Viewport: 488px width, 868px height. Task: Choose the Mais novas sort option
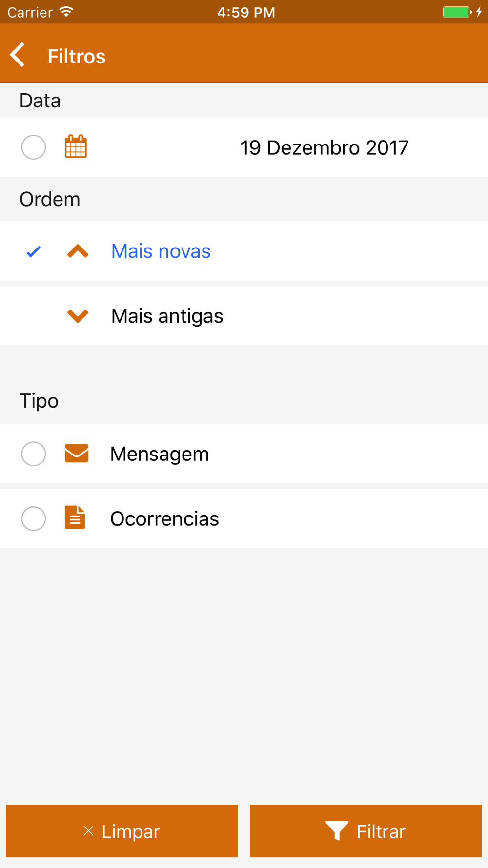pos(161,251)
